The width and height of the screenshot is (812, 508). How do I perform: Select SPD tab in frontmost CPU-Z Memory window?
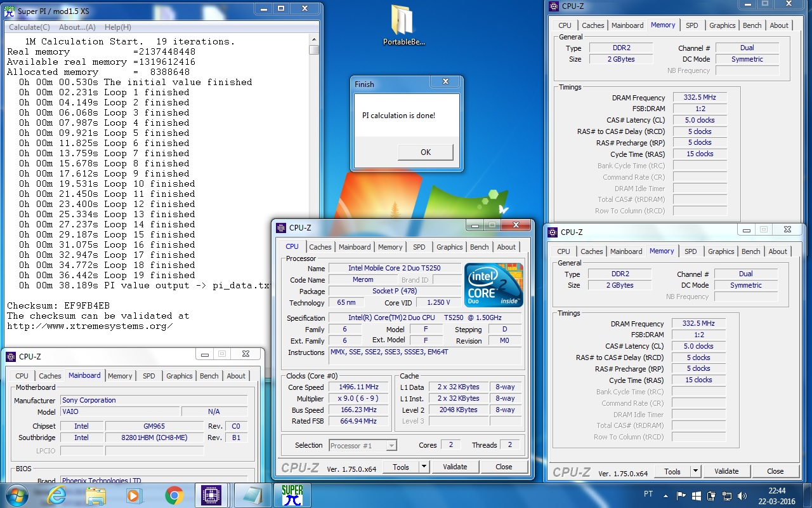pyautogui.click(x=690, y=251)
